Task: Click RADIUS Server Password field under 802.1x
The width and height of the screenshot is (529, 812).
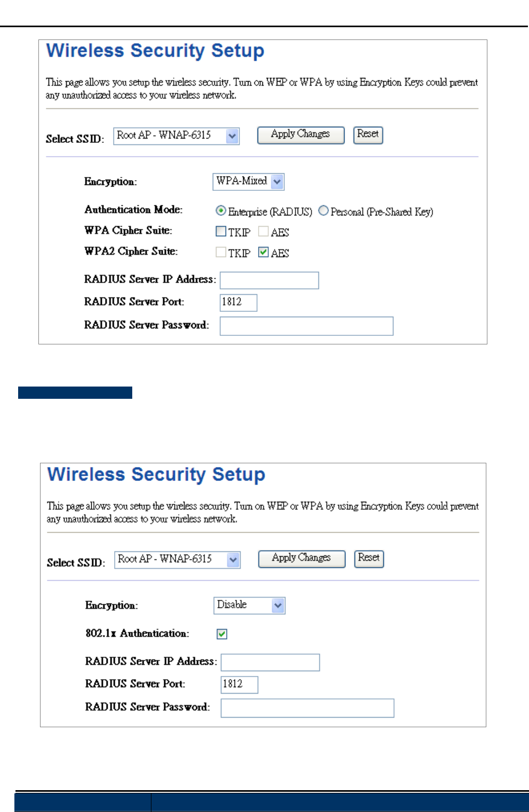Action: 308,708
